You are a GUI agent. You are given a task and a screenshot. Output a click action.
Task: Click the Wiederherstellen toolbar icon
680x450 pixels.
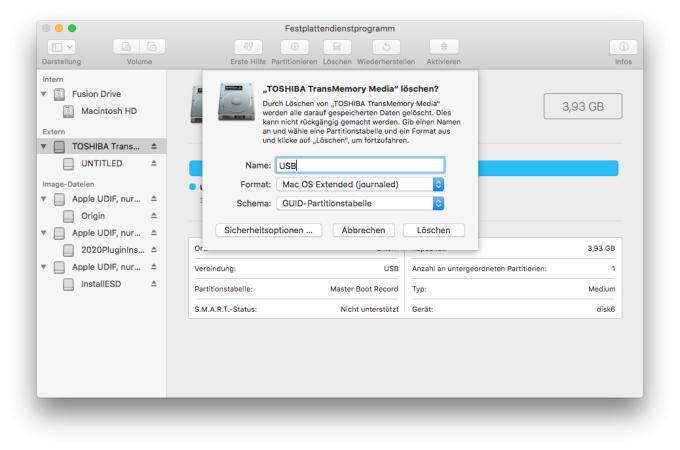coord(386,47)
